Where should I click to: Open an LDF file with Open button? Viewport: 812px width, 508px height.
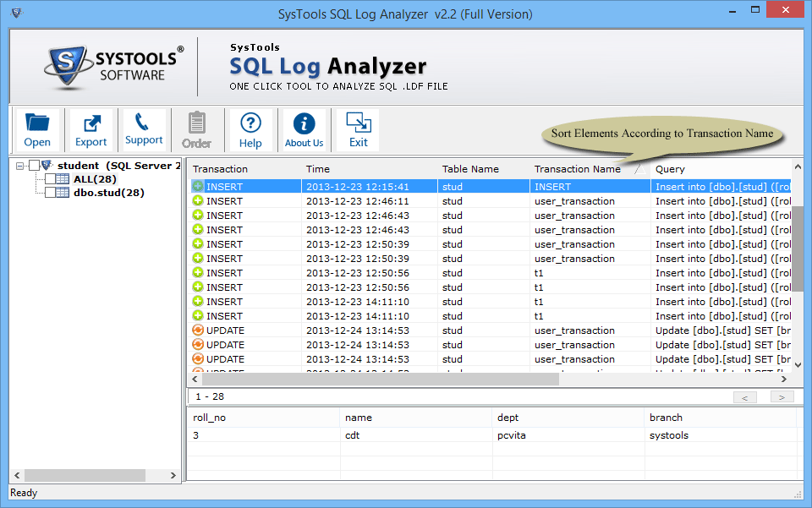pos(37,130)
